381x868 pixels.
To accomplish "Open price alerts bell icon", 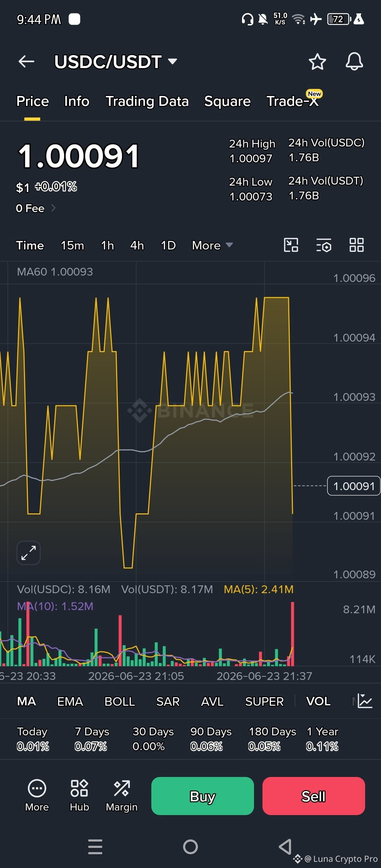I will [354, 62].
